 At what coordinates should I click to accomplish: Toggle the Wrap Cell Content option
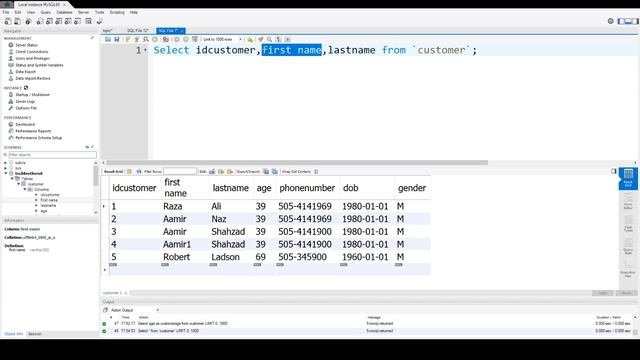(316, 171)
